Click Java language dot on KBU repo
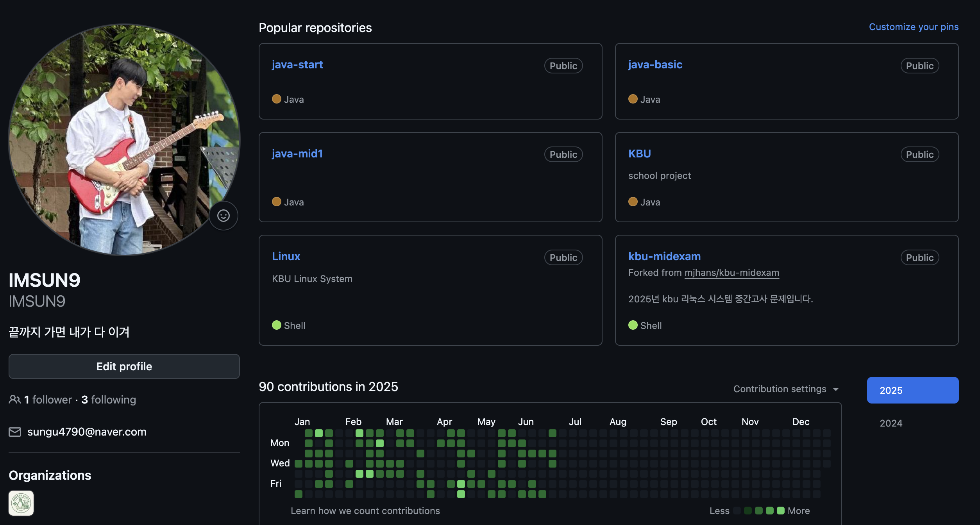980x525 pixels. [633, 202]
